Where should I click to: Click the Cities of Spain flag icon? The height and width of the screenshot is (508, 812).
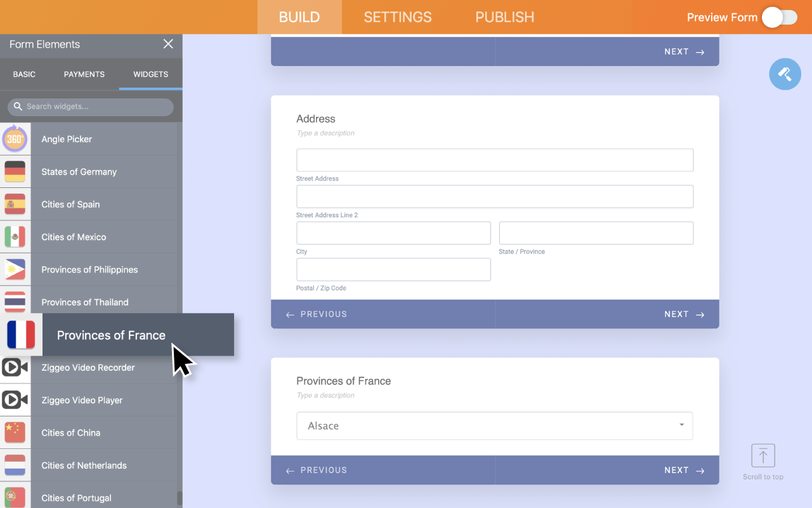(15, 204)
